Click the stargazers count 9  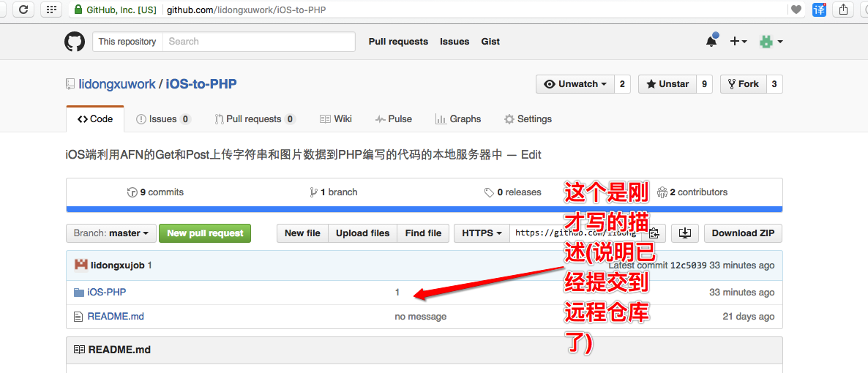coord(704,84)
